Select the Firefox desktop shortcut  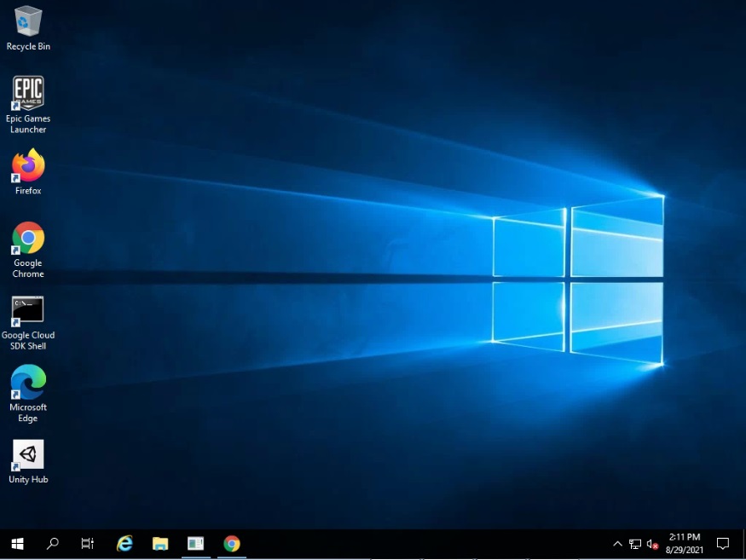(28, 172)
